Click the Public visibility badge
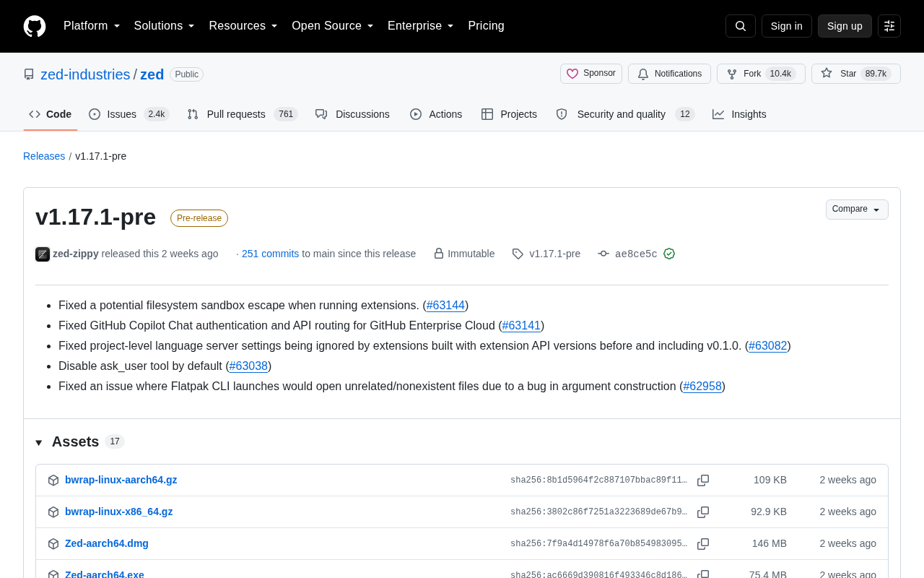924x578 pixels. [187, 74]
